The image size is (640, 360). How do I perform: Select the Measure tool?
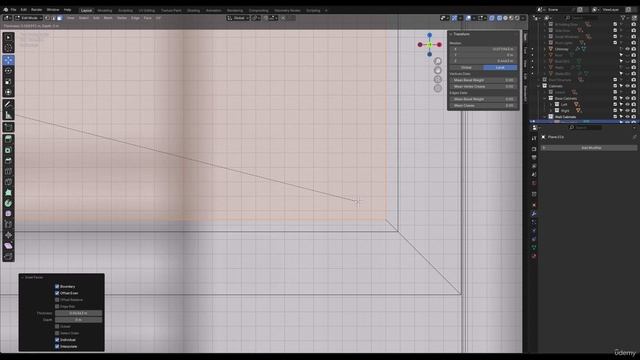click(x=8, y=115)
